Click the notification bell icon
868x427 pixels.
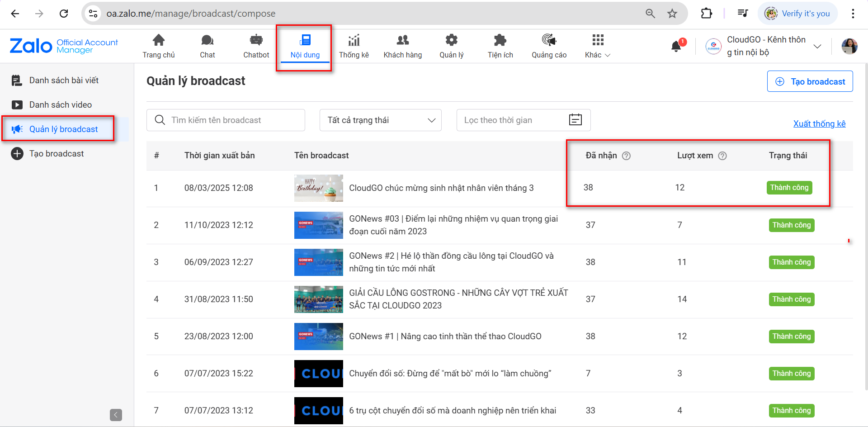click(x=675, y=46)
